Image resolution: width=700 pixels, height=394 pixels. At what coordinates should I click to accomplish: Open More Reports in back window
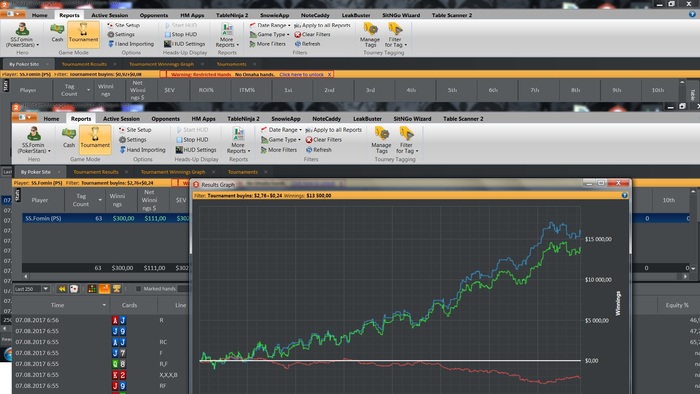pos(227,35)
